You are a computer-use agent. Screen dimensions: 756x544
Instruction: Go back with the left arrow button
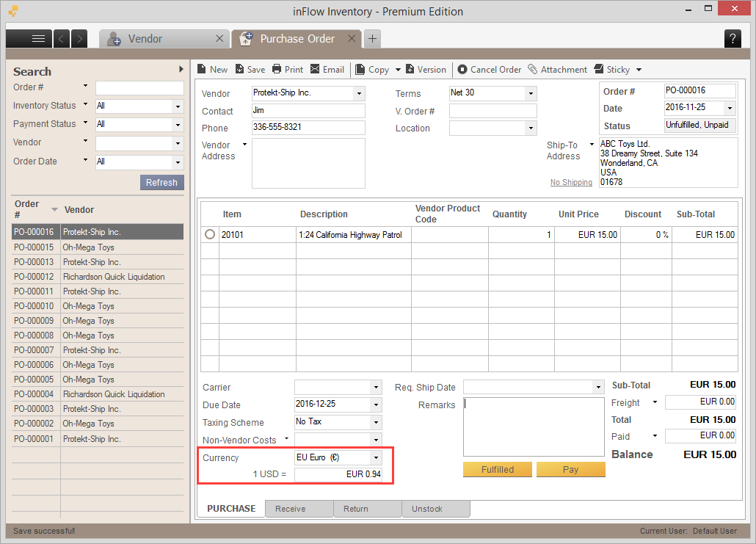point(61,39)
